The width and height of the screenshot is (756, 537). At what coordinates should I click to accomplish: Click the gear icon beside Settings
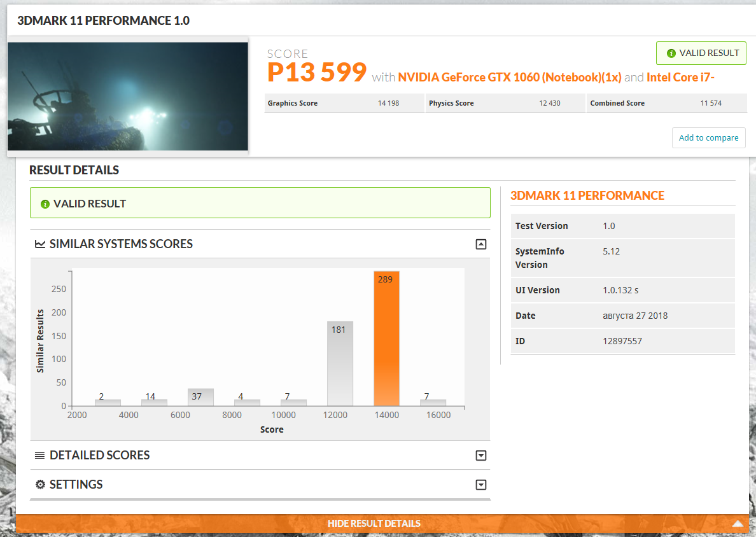tap(40, 484)
